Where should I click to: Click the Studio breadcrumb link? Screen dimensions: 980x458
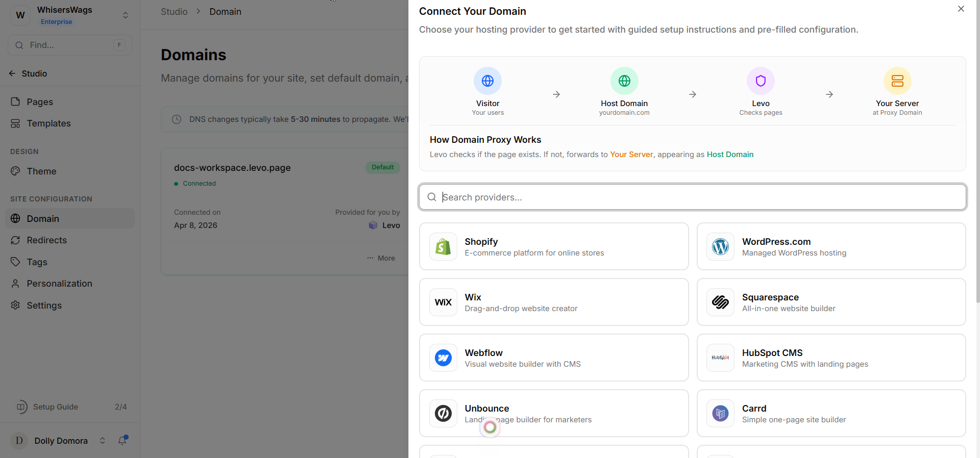point(174,12)
